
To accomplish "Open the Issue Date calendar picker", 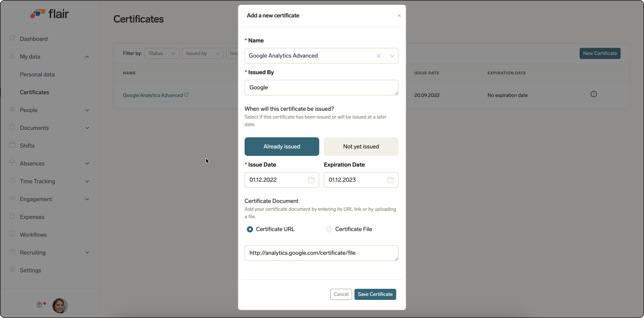I will click(311, 180).
